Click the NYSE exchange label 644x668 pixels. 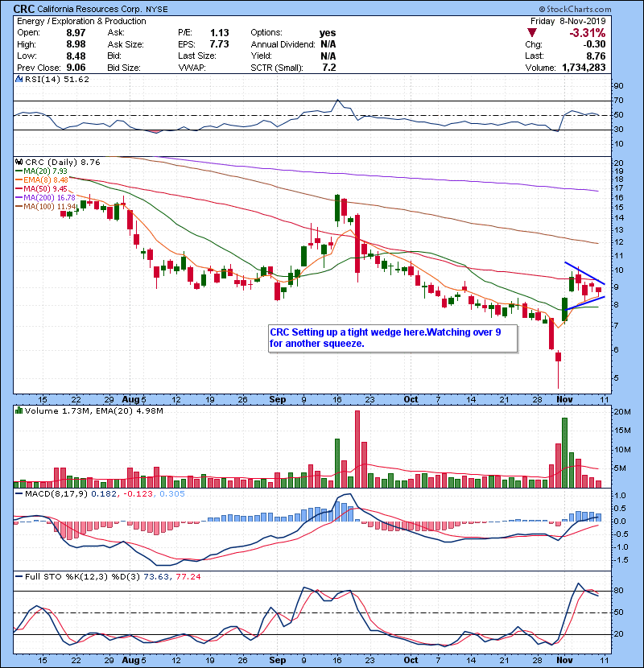click(157, 10)
